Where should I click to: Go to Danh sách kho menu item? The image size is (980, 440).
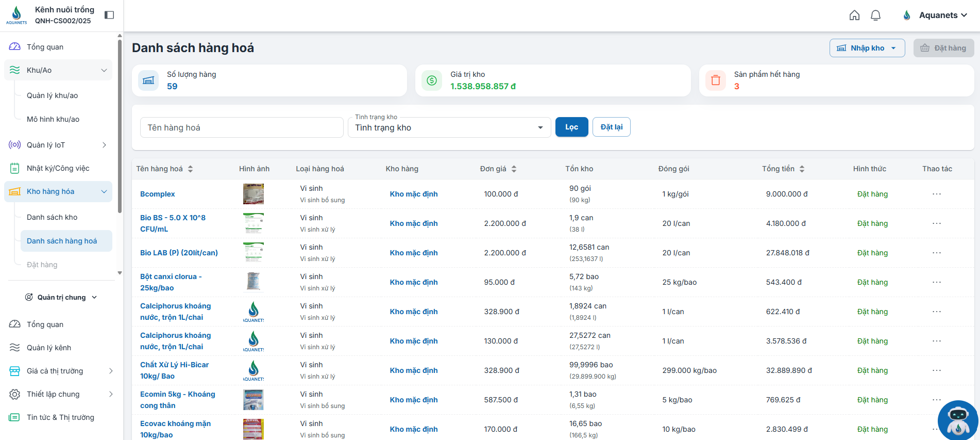[52, 217]
